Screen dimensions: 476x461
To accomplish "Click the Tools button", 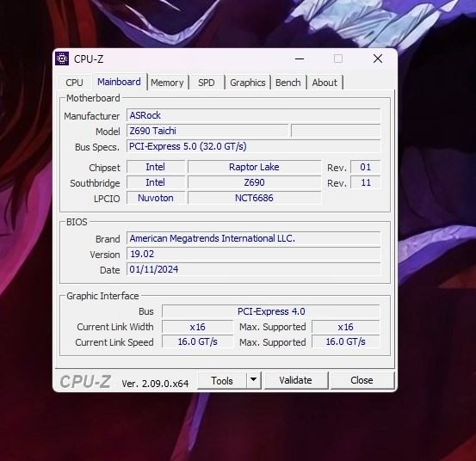I will pyautogui.click(x=222, y=381).
